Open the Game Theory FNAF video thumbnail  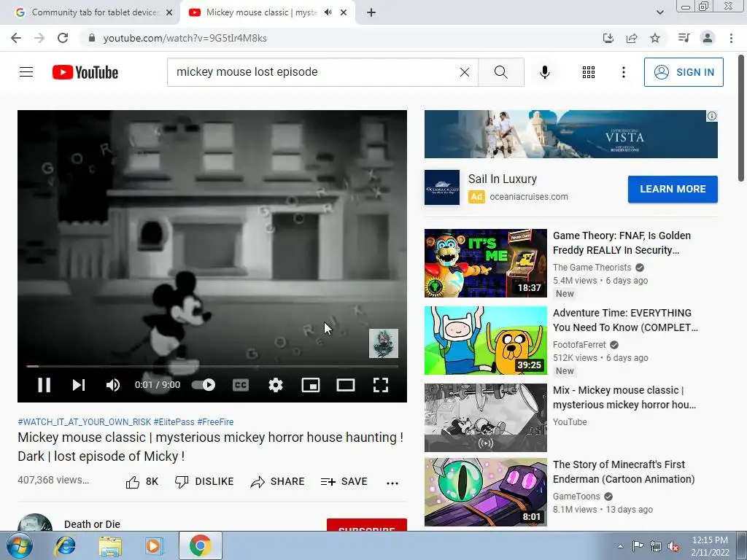pos(485,263)
